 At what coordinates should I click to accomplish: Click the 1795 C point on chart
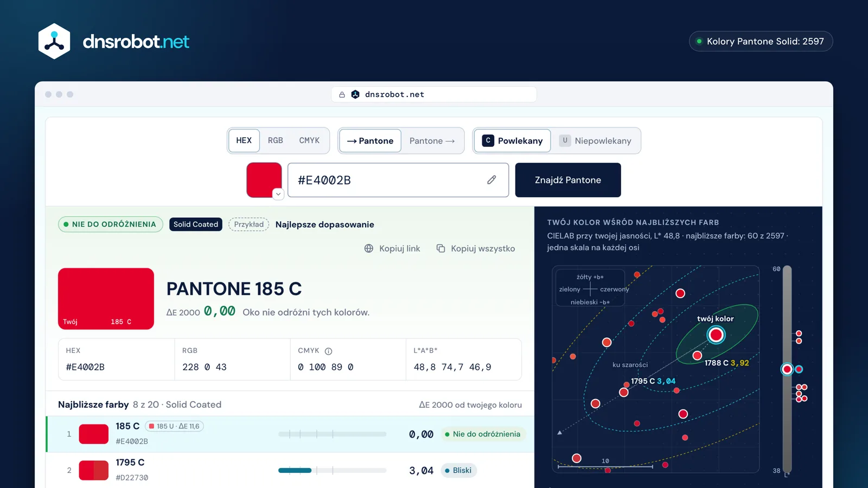(x=624, y=392)
